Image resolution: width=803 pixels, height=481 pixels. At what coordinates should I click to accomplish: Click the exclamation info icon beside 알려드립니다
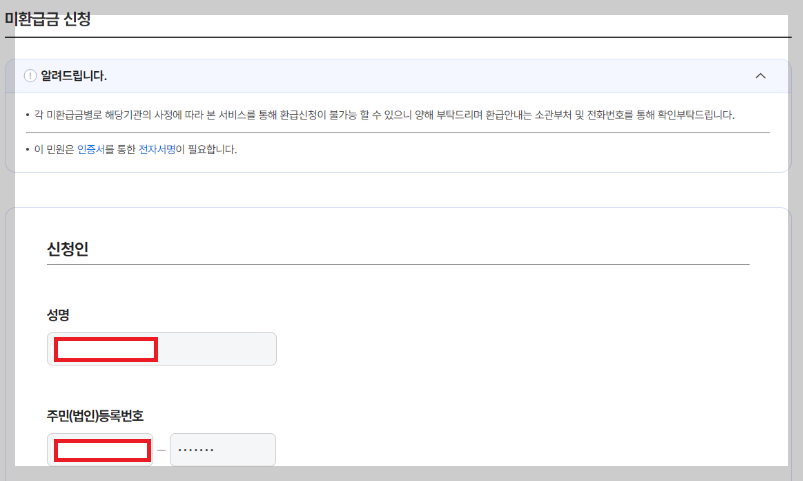tap(30, 76)
